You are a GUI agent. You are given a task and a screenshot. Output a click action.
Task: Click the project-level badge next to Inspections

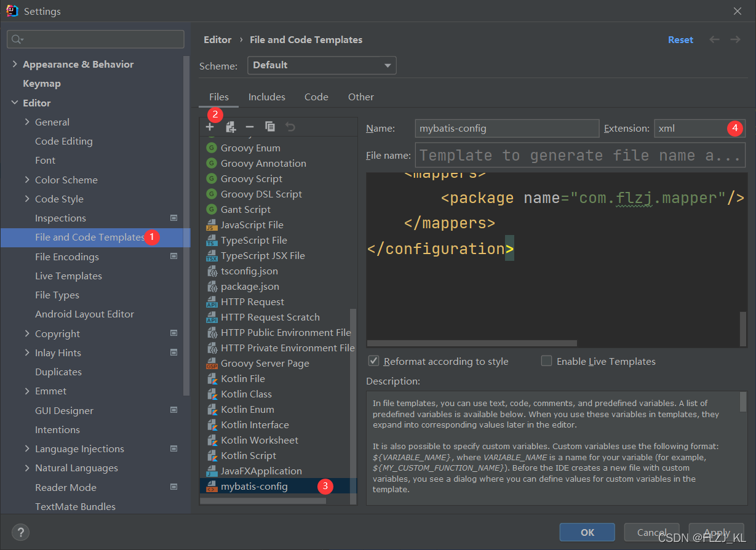173,218
